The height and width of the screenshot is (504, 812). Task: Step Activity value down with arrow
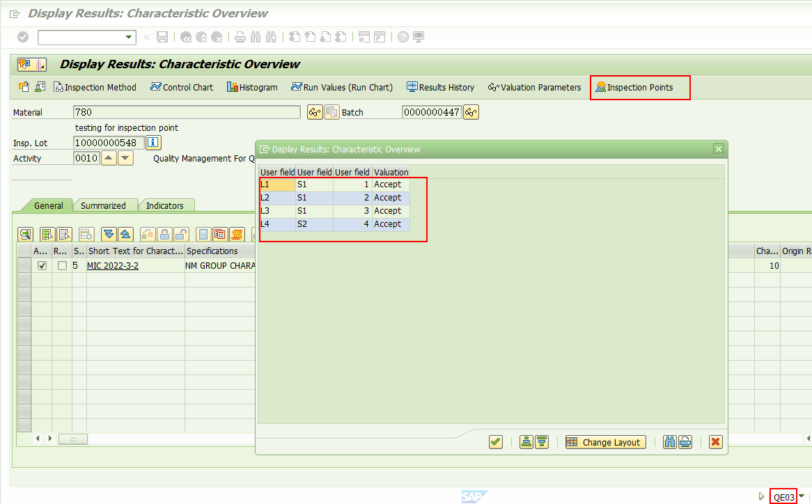coord(124,158)
